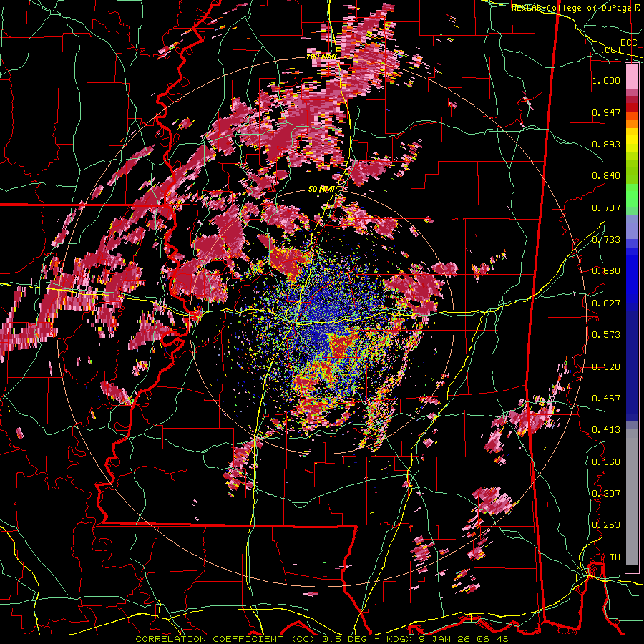644x644 pixels.
Task: Pick the light pink swatch at the color bar top
Action: click(x=632, y=76)
